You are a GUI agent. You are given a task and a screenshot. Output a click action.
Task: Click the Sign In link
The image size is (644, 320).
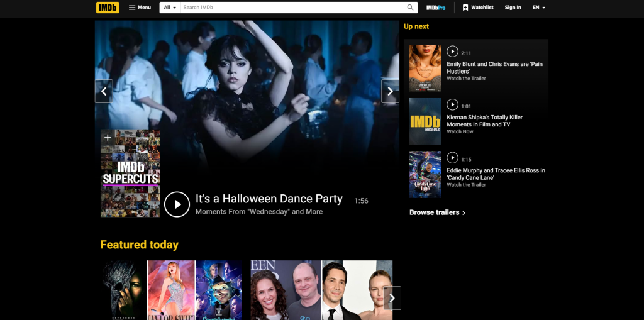pos(513,8)
